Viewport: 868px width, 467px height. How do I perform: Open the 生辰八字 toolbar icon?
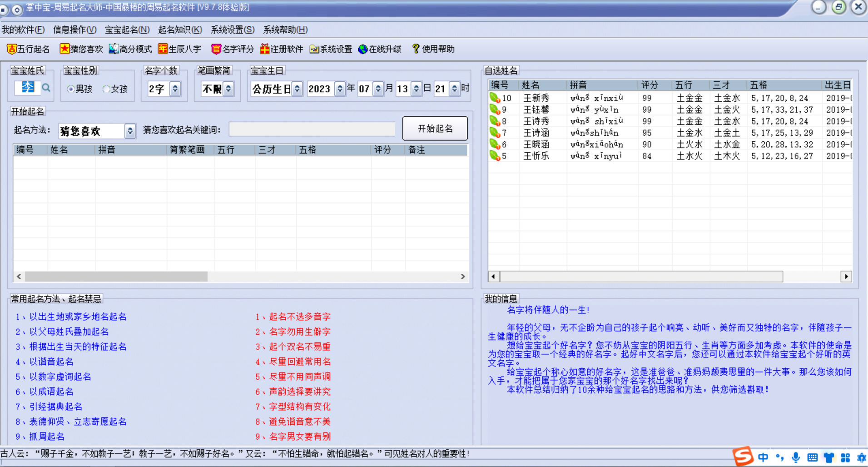[x=163, y=49]
